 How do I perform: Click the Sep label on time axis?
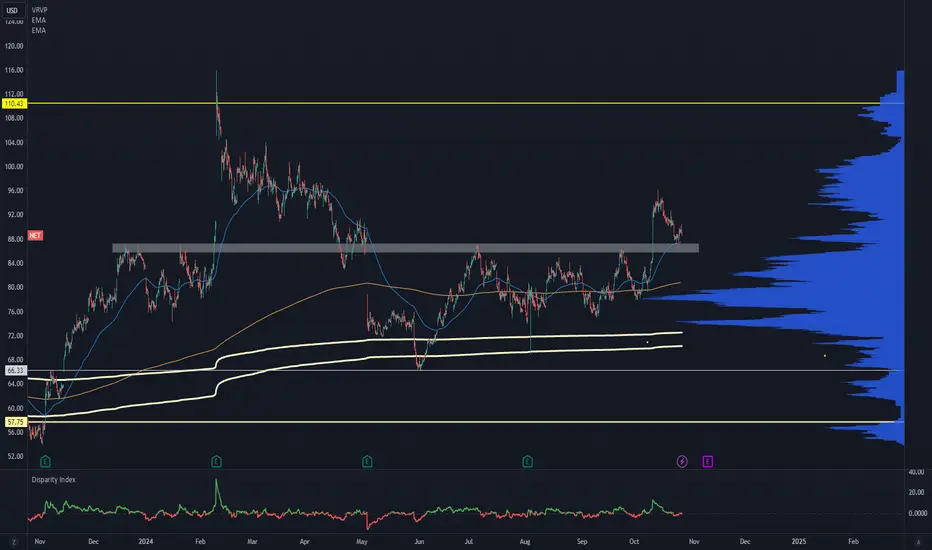(582, 542)
